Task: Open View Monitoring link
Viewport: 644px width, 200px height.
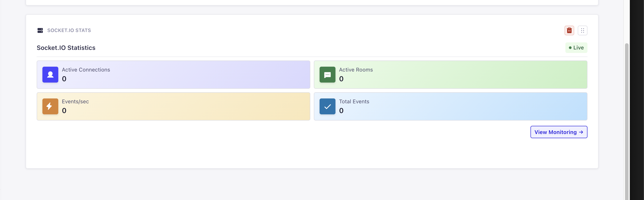Action: coord(559,132)
